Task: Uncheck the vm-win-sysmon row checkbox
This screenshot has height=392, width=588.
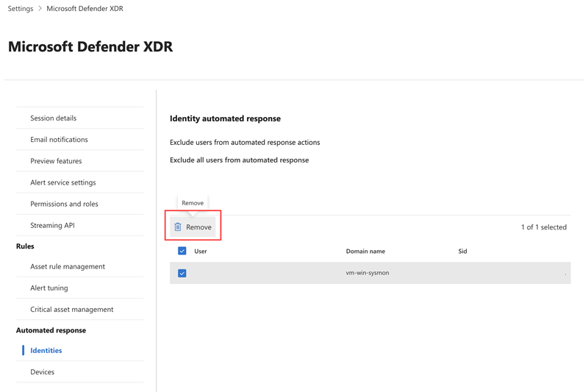Action: [x=182, y=273]
